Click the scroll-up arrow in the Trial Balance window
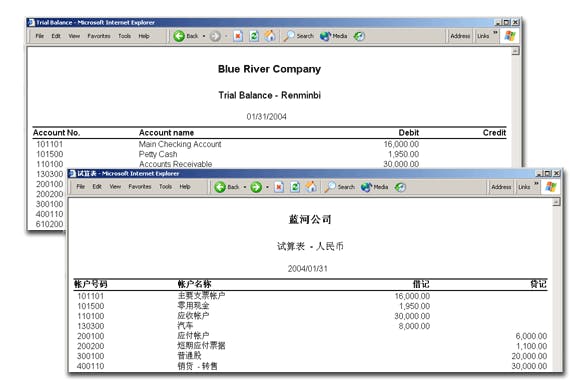 (x=515, y=51)
